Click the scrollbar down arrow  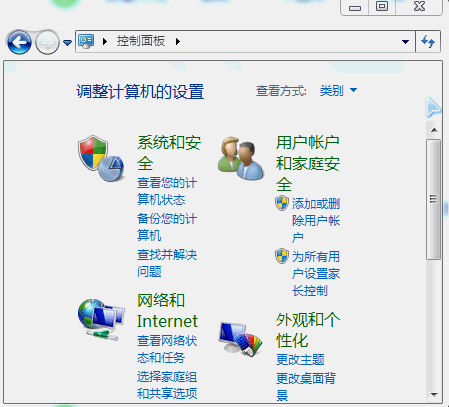click(434, 395)
